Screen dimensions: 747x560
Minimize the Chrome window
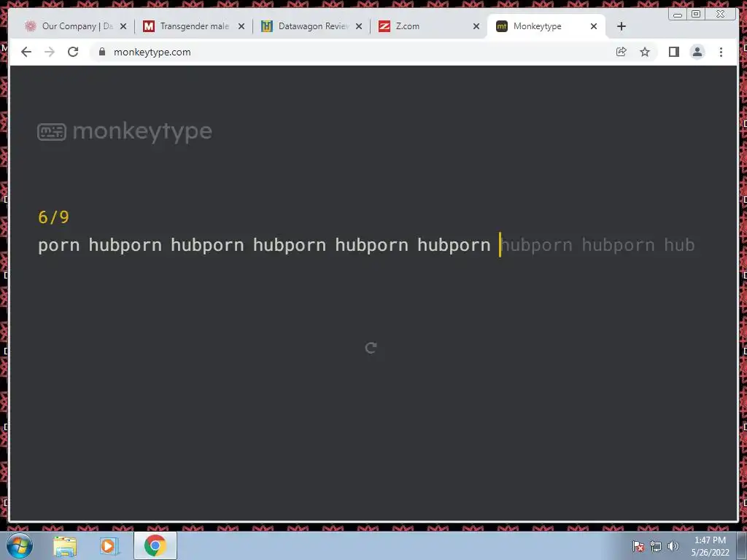coord(678,15)
